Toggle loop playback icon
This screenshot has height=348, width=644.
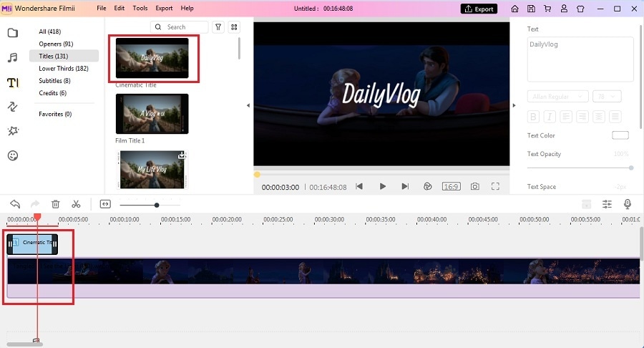click(x=428, y=187)
